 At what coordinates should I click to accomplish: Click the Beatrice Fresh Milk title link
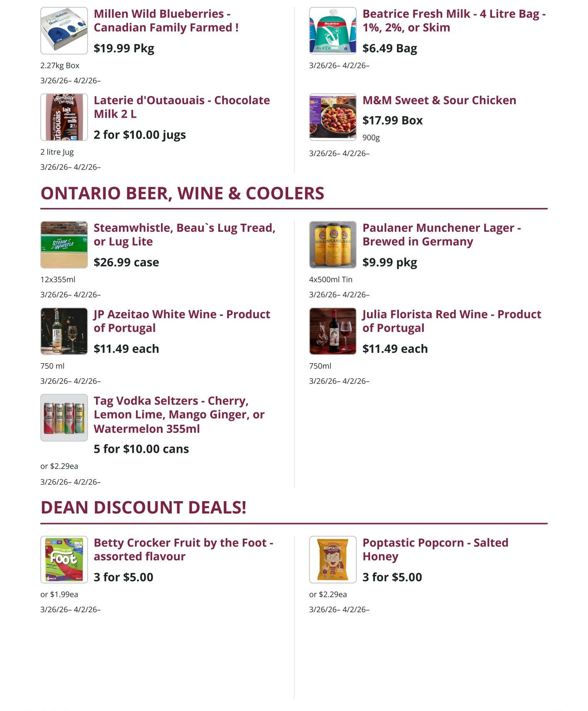454,21
